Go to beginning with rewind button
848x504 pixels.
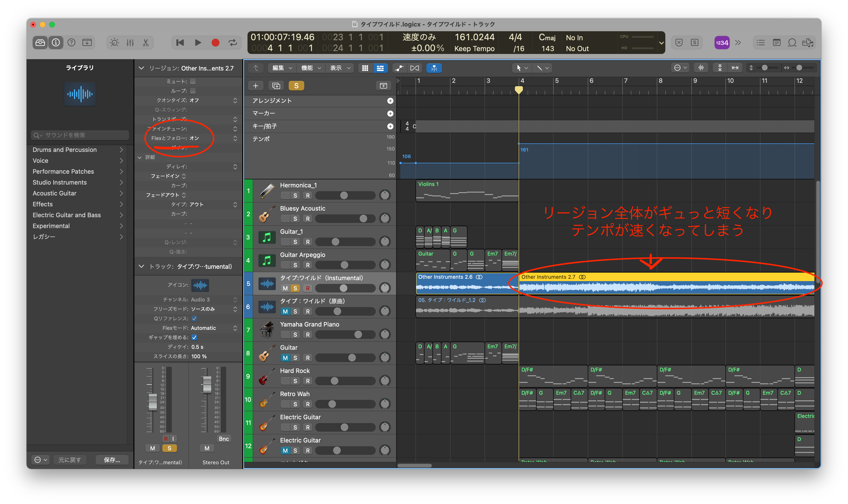180,42
